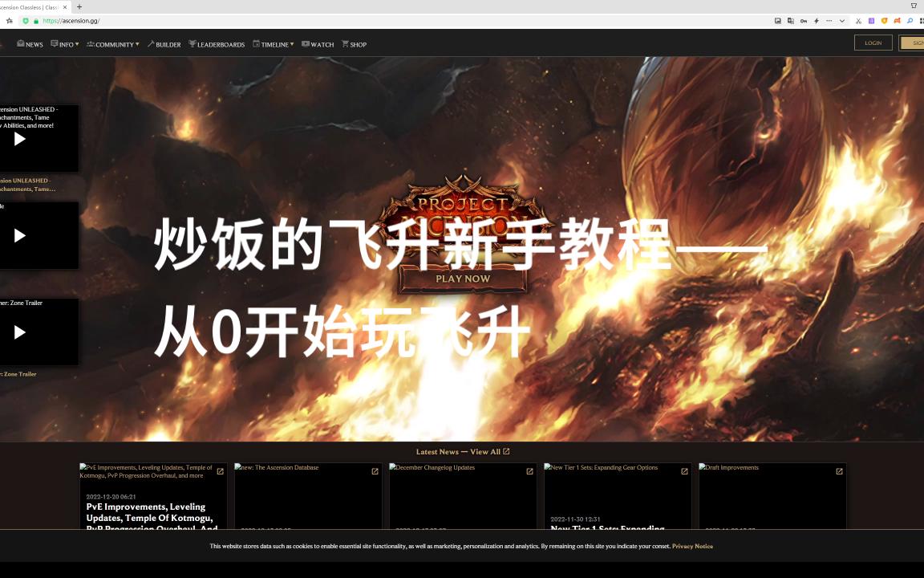Click the scissors extension icon

[858, 21]
